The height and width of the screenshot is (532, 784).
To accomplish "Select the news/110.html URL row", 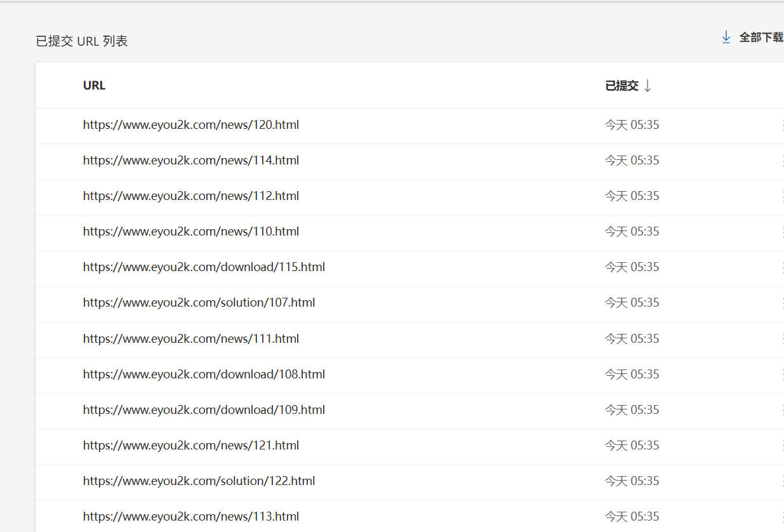I will (x=409, y=232).
